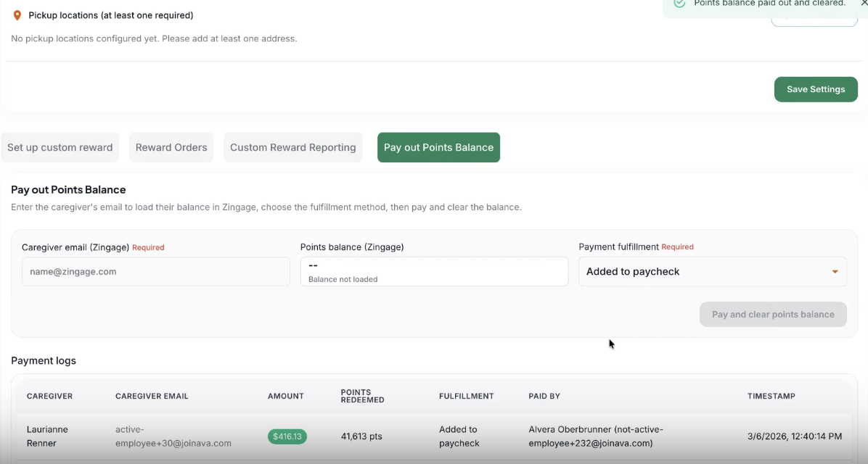Click the Payment fulfillment dropdown arrow
Screen dimensions: 868x464
[835, 272]
